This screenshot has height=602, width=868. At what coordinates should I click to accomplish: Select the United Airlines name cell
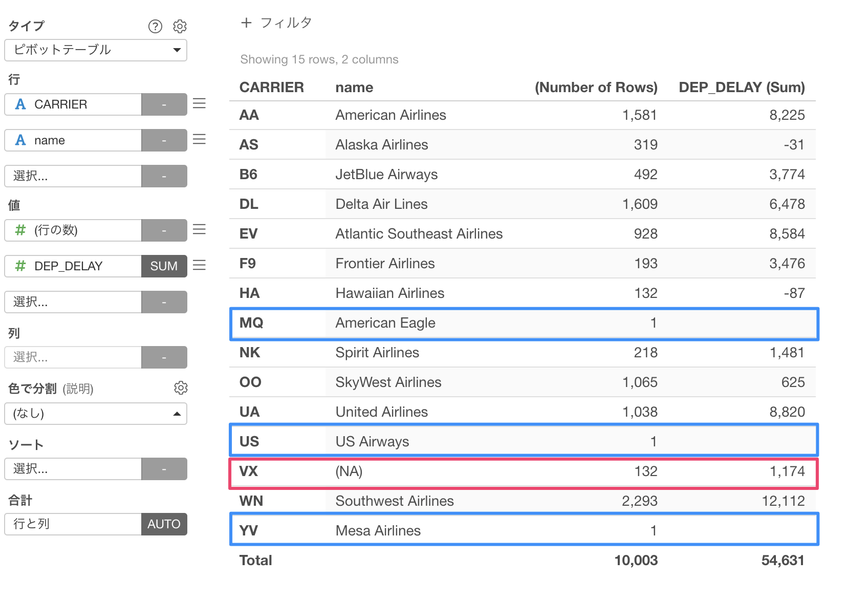382,412
